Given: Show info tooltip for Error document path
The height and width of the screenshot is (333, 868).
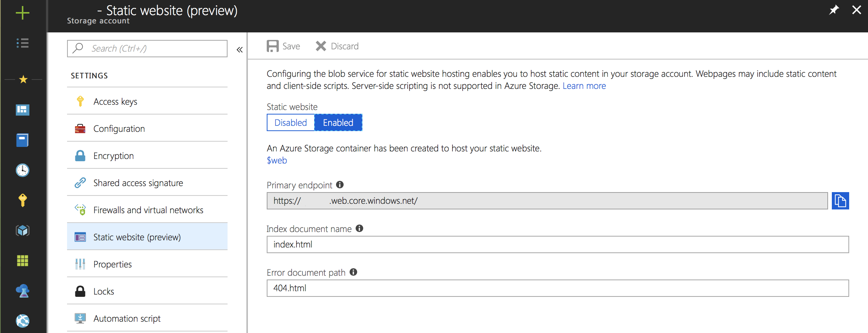Looking at the screenshot, I should (353, 272).
